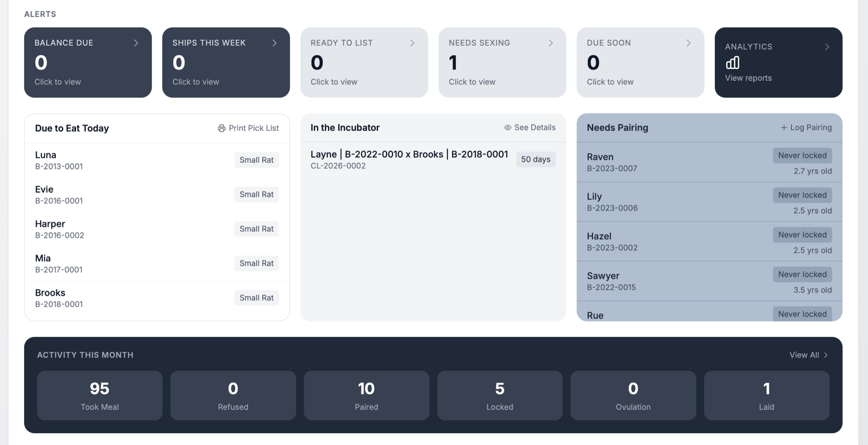This screenshot has height=445, width=868.
Task: Open the Needs Sexing list
Action: [x=502, y=62]
